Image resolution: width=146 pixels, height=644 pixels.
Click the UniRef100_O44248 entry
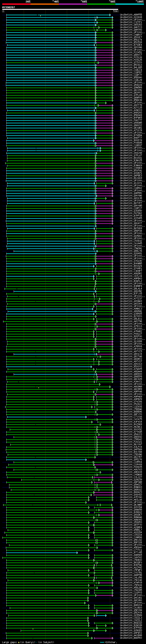pyautogui.click(x=131, y=153)
